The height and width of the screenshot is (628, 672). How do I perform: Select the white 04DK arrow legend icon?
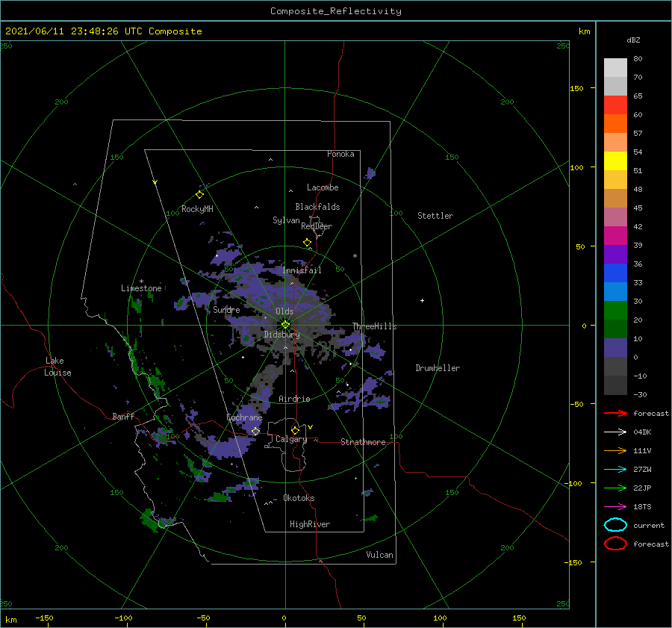[615, 432]
